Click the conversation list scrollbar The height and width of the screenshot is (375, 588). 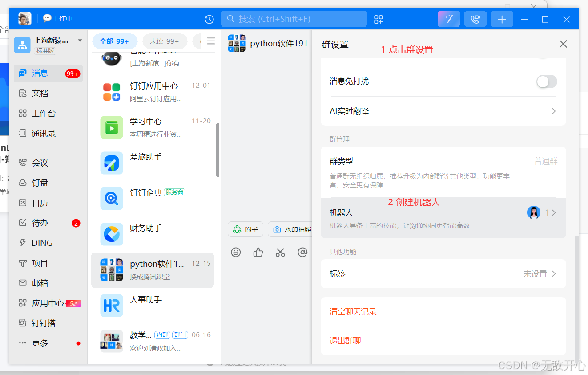click(x=217, y=150)
